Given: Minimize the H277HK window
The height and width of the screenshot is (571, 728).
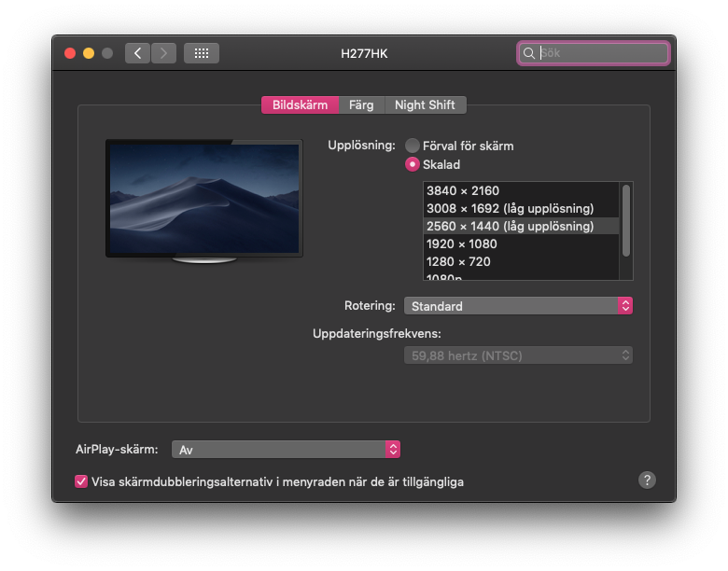Looking at the screenshot, I should [x=89, y=53].
